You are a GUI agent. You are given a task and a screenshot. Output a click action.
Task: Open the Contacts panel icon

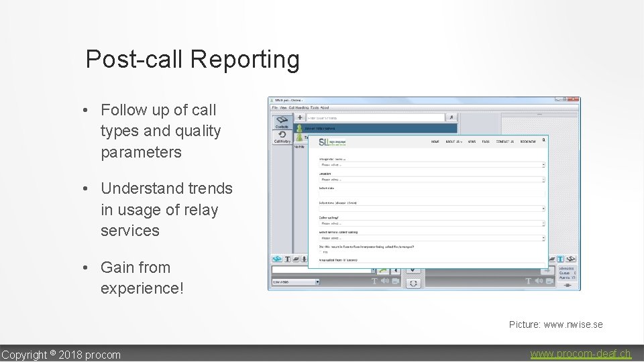click(282, 122)
